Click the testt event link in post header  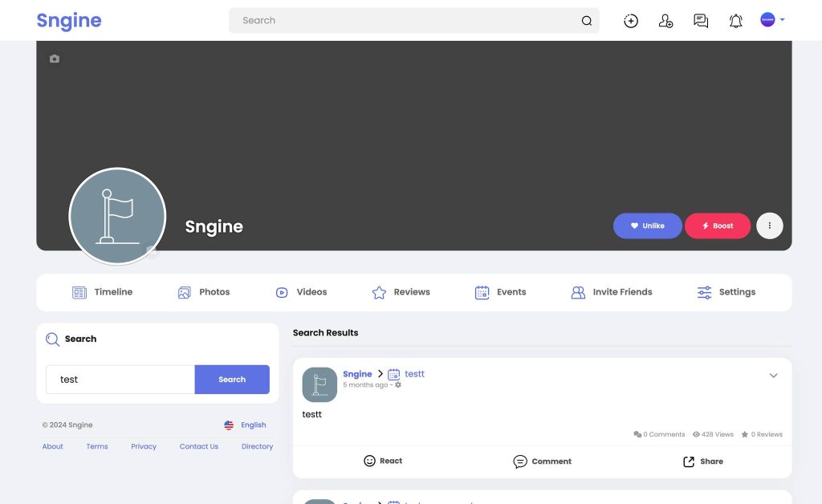(415, 374)
